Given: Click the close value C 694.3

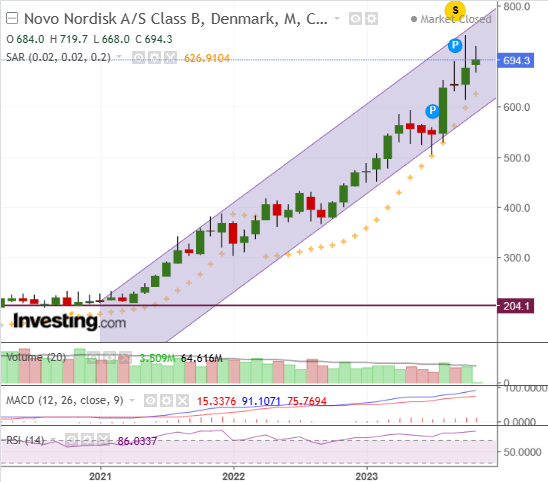Looking at the screenshot, I should (x=154, y=39).
